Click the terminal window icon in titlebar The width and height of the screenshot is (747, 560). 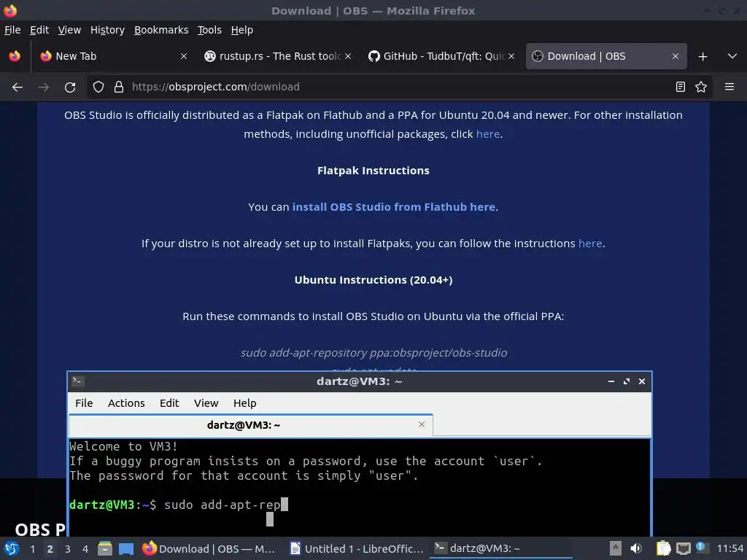pos(77,381)
